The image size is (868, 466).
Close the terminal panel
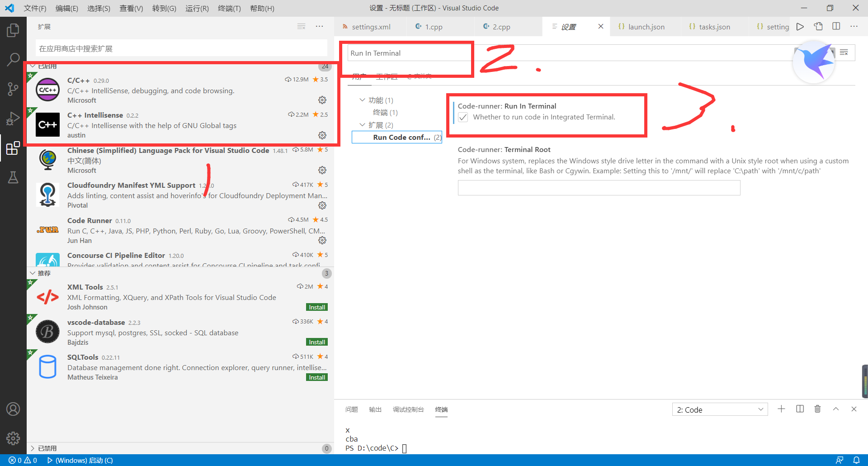click(854, 409)
